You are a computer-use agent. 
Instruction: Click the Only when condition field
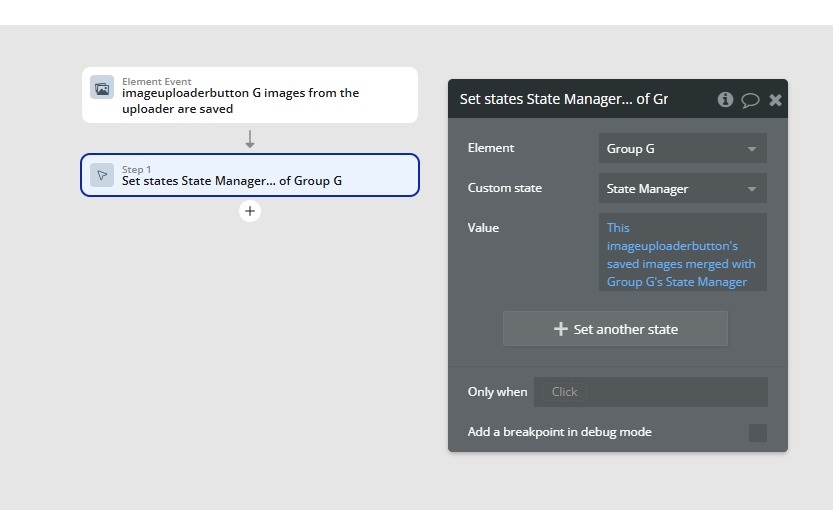tap(650, 392)
